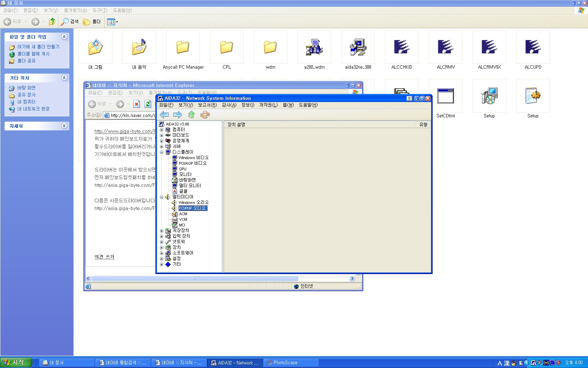Screen dimensions: 588x368
Task: Click the 장치 설명 column header
Action: click(319, 124)
